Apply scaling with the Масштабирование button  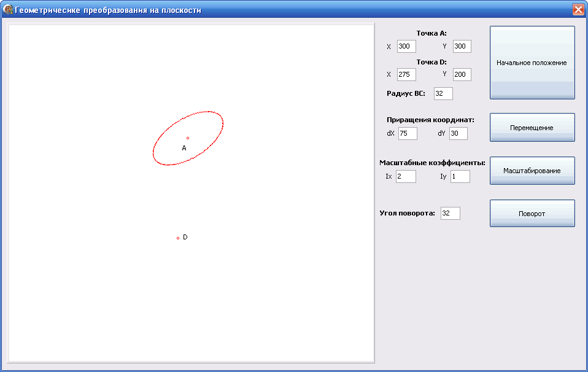click(x=532, y=171)
